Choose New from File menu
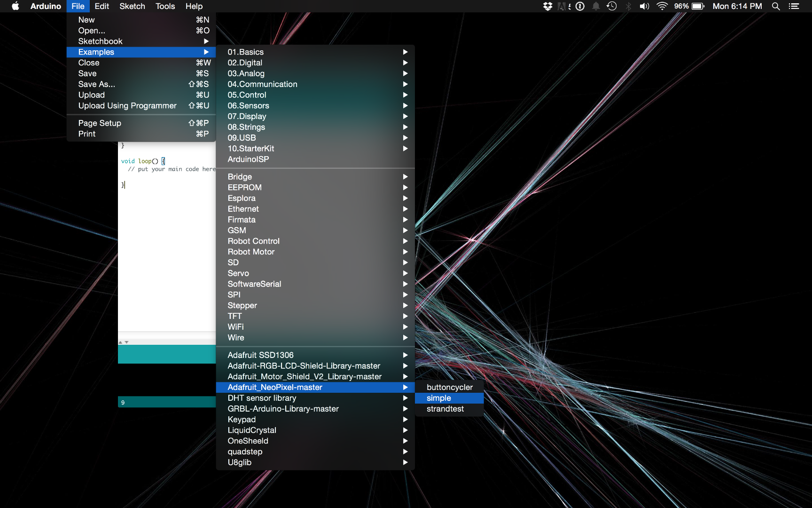This screenshot has width=812, height=508. point(141,20)
